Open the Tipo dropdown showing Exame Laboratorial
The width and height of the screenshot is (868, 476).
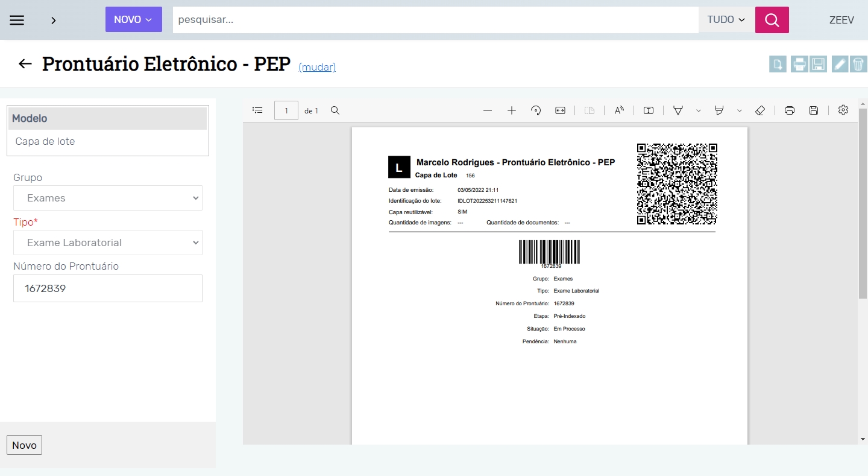tap(108, 243)
